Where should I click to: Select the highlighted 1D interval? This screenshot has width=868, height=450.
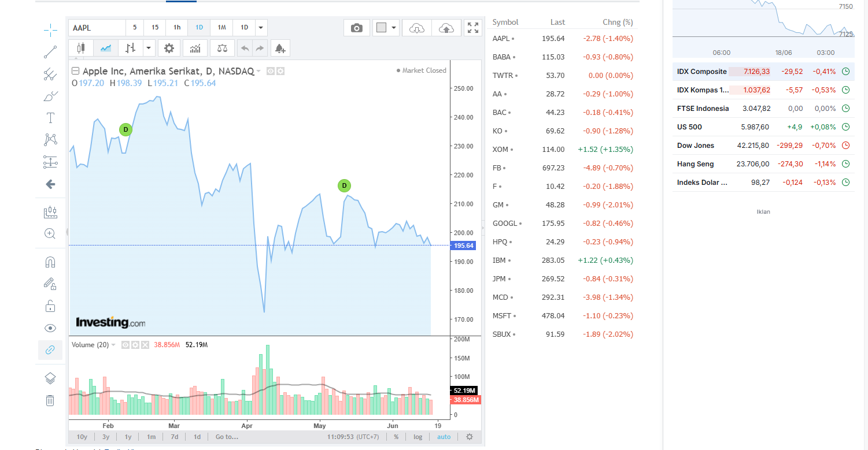[199, 28]
